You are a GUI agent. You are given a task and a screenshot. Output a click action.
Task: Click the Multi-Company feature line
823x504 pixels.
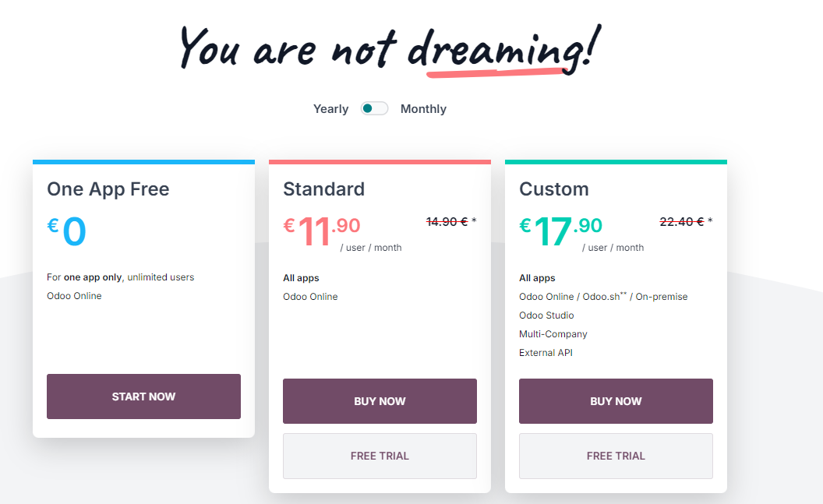(x=553, y=334)
